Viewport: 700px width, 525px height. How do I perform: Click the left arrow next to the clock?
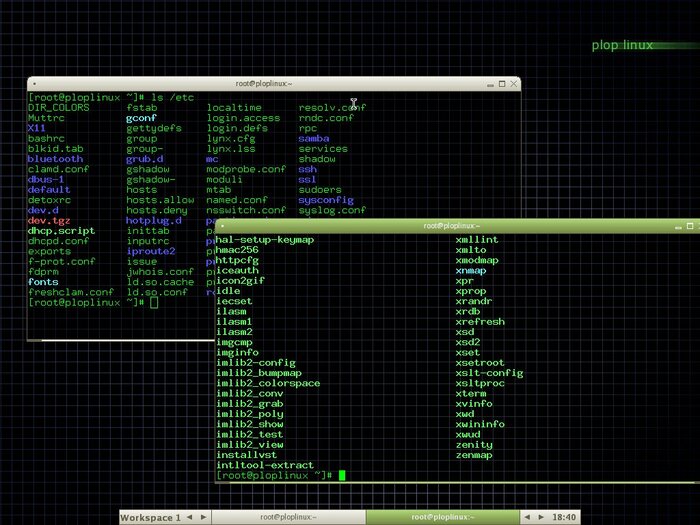pyautogui.click(x=528, y=517)
